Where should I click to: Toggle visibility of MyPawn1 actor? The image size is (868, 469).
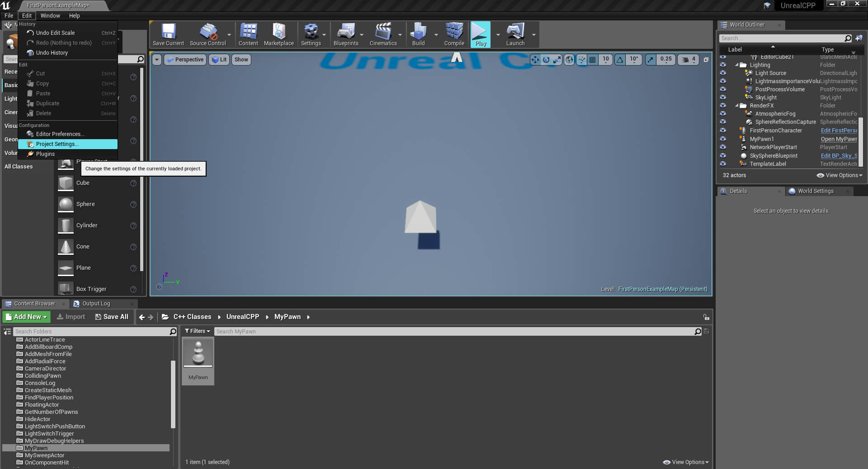[723, 139]
